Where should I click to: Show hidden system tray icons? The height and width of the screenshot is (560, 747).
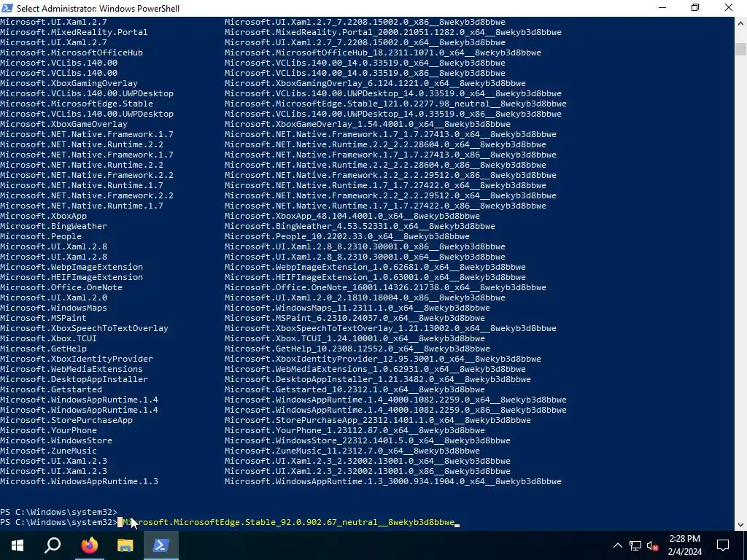coord(617,545)
